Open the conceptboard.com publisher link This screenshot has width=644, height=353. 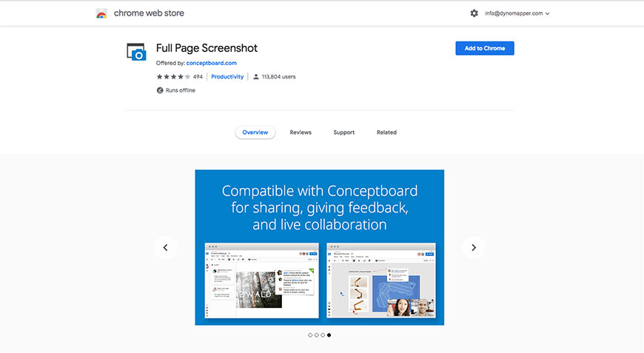pos(212,64)
